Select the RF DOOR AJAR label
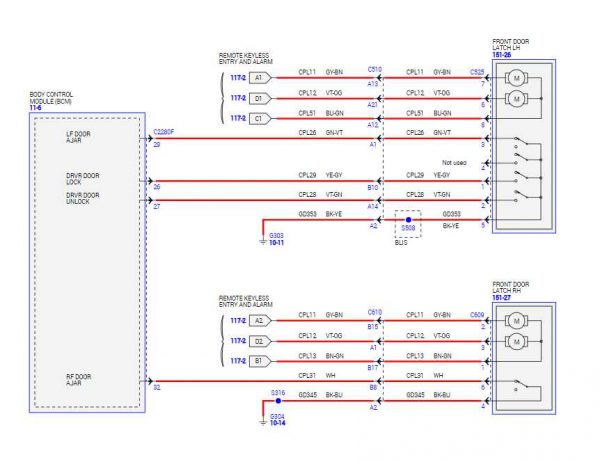 (78, 380)
